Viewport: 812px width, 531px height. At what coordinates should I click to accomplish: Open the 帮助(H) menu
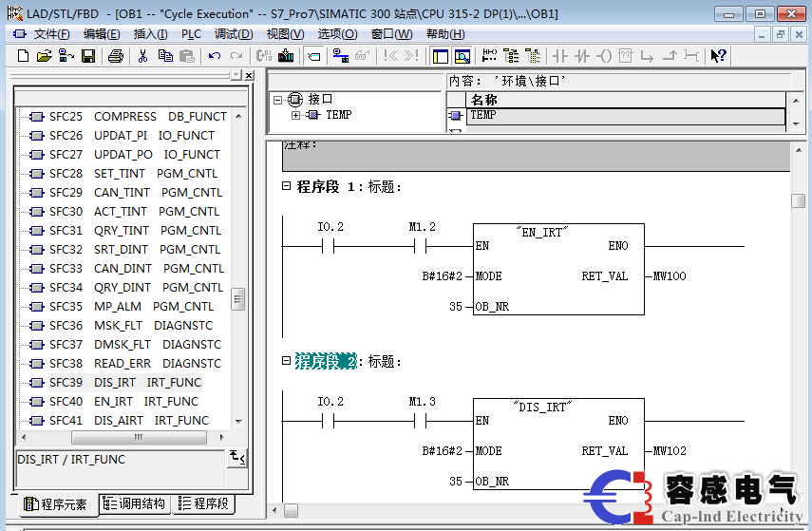pos(445,34)
